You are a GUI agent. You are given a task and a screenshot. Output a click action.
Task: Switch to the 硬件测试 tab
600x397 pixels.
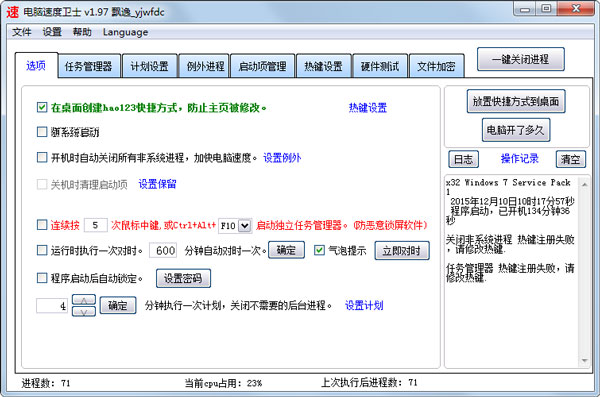point(380,66)
